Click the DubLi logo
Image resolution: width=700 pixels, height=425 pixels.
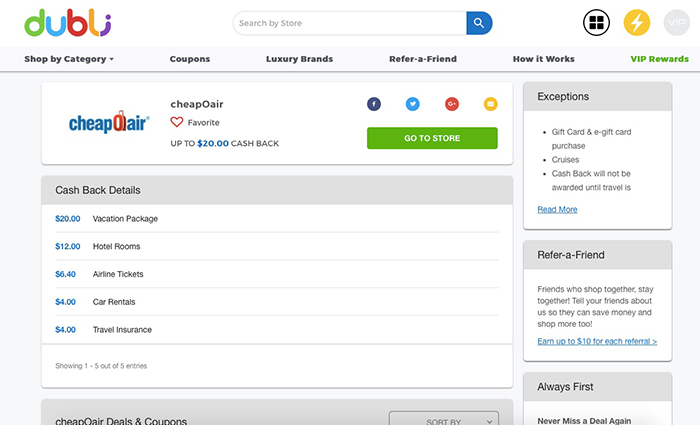pyautogui.click(x=67, y=23)
